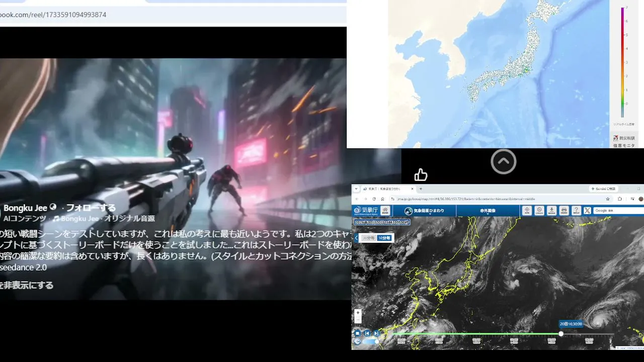Reload the JMA satellite page
This screenshot has height=362, width=644.
pyautogui.click(x=374, y=199)
